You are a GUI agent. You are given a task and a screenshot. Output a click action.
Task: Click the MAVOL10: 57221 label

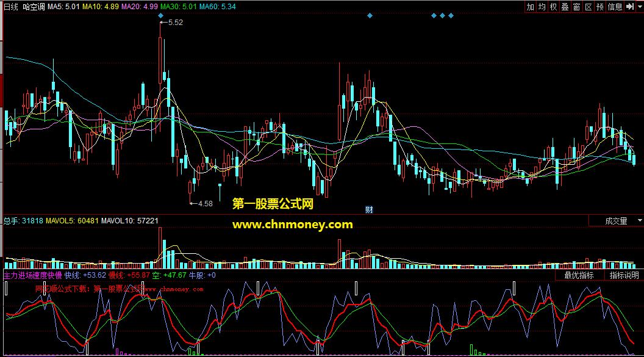pos(130,221)
